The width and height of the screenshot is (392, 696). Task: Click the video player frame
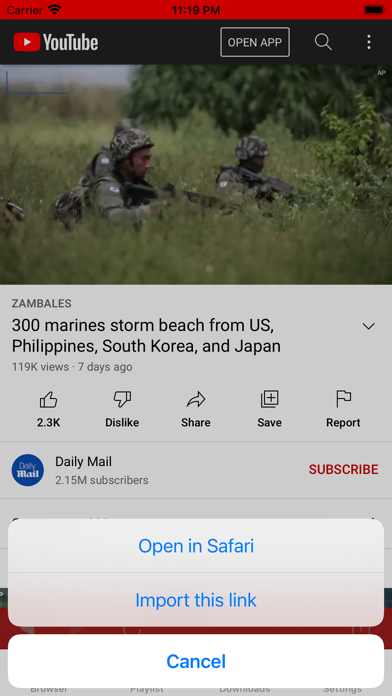point(196,174)
